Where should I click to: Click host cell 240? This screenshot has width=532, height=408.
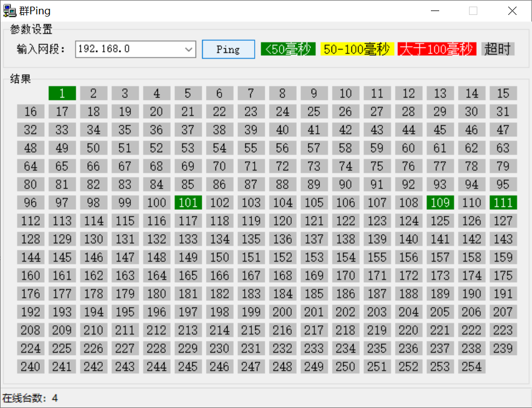[x=30, y=367]
